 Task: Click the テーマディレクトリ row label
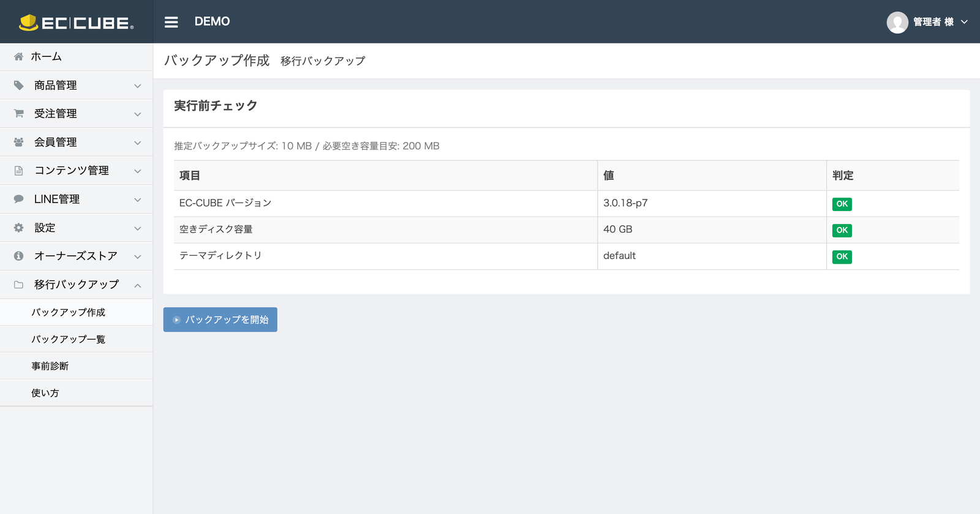coord(221,255)
